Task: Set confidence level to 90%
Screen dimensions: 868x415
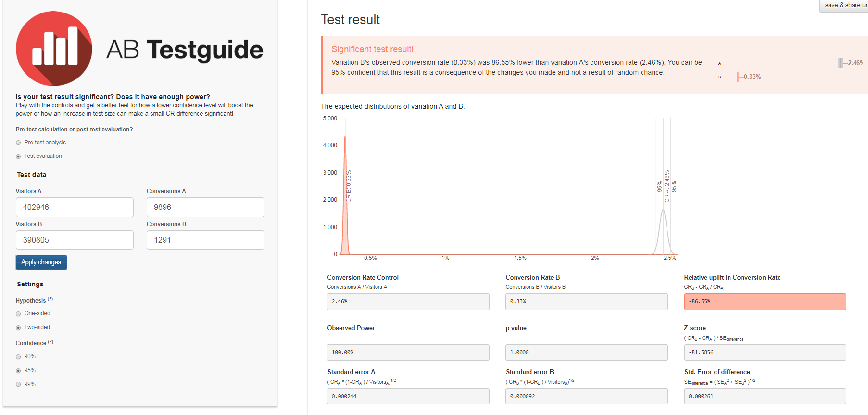Action: point(18,357)
